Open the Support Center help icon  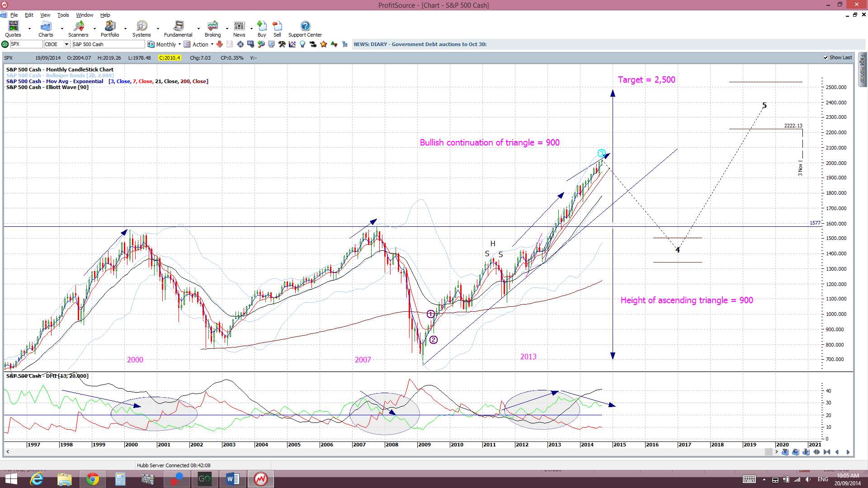(305, 29)
